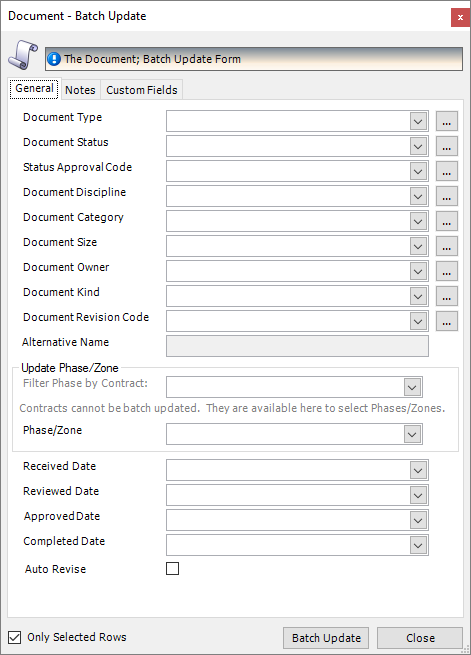
Task: Switch to the General tab
Action: [34, 89]
